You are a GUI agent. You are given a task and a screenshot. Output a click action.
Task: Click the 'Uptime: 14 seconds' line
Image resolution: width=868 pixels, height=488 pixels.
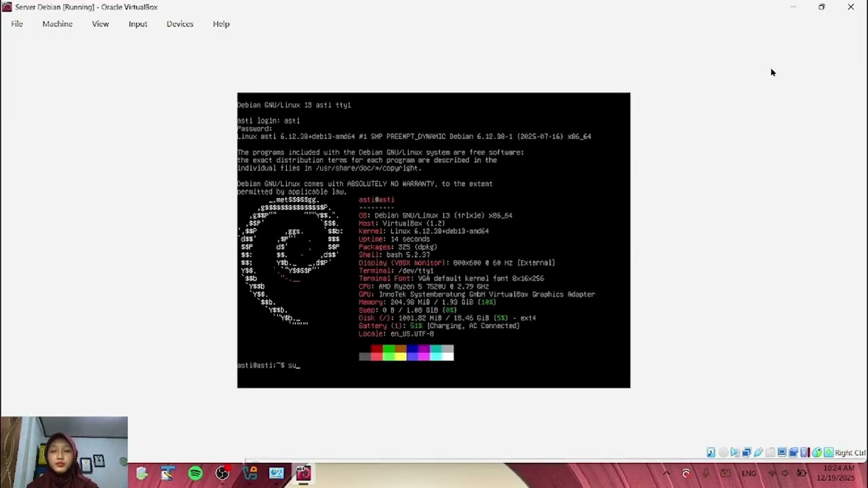coord(394,239)
